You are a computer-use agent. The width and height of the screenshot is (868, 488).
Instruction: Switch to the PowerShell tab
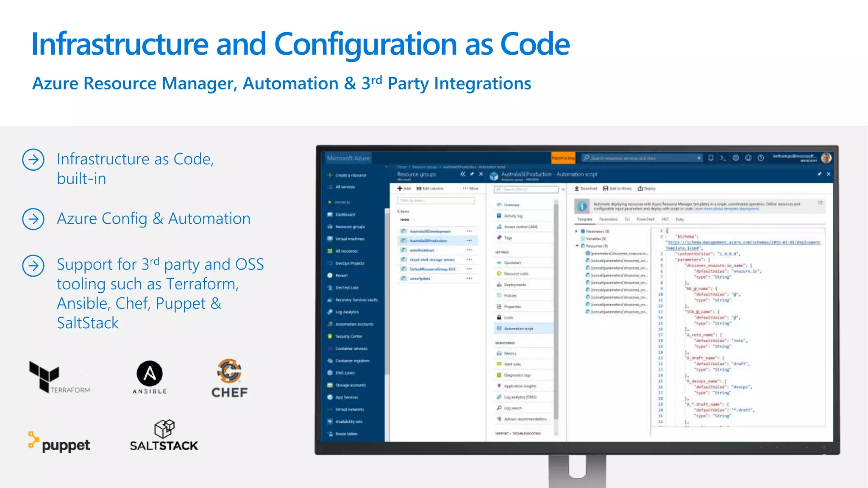(645, 219)
